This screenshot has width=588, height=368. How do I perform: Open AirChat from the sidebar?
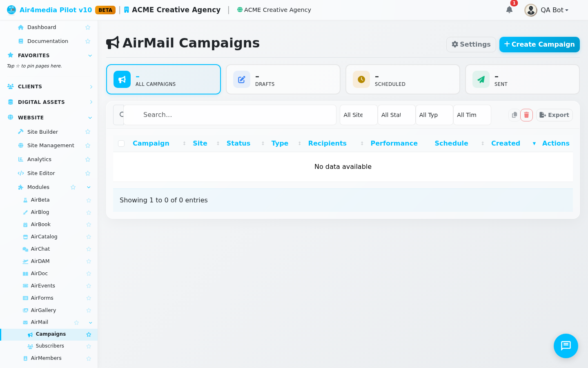coord(40,249)
